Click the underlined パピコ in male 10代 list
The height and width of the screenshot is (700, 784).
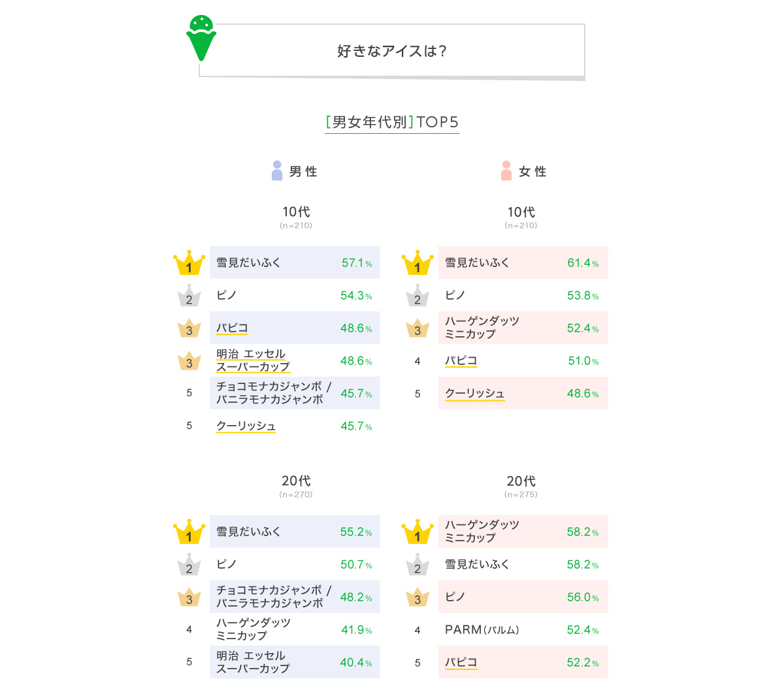pos(232,328)
